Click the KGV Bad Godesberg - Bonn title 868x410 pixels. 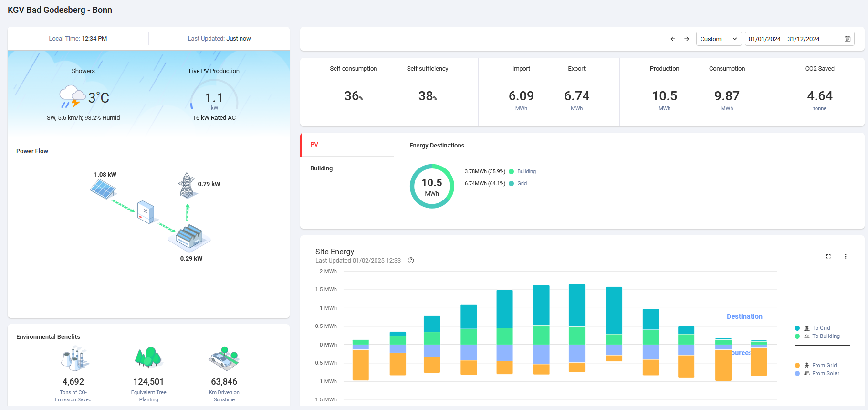pos(60,10)
